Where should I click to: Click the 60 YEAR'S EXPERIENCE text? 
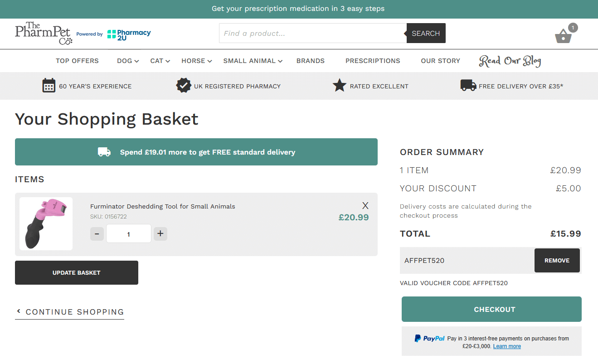(95, 86)
